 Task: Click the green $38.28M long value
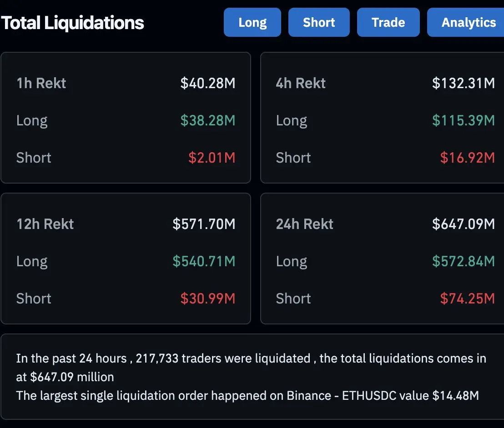click(x=208, y=120)
